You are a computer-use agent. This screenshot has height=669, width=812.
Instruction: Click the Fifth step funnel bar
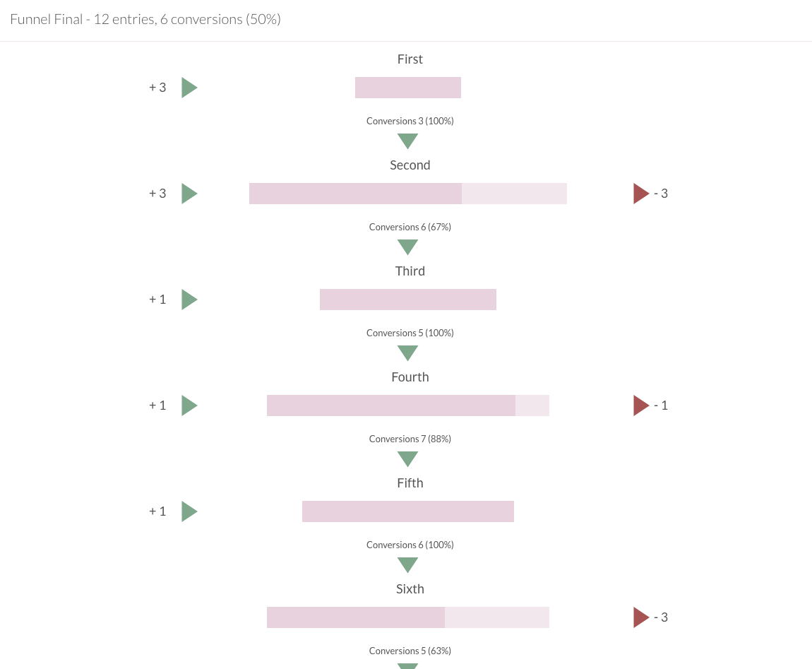coord(407,511)
